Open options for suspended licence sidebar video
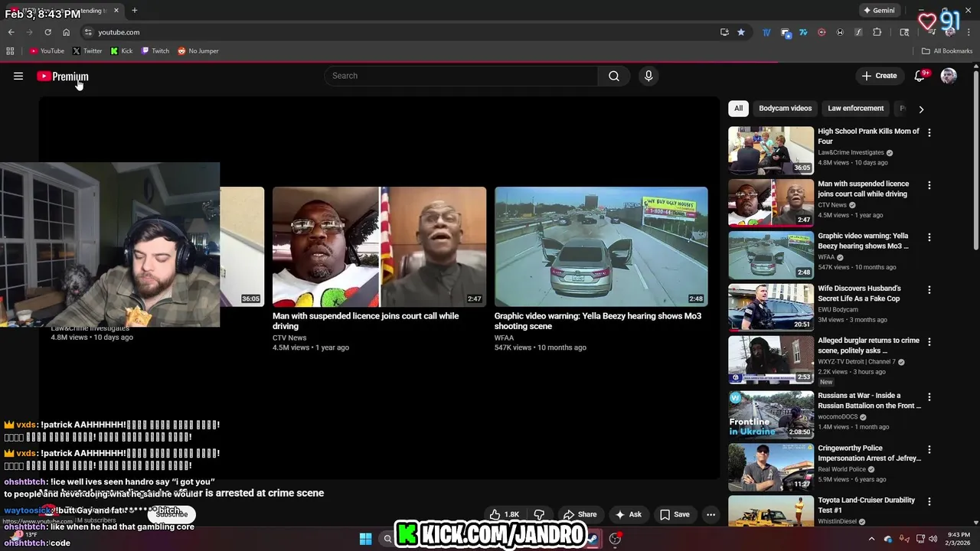The height and width of the screenshot is (551, 980). [929, 185]
